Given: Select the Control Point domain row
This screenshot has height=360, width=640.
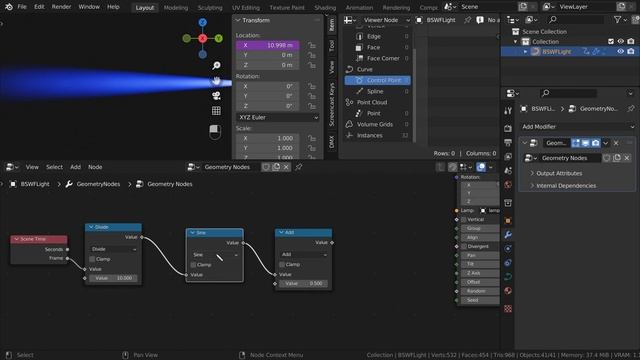Looking at the screenshot, I should [x=378, y=80].
